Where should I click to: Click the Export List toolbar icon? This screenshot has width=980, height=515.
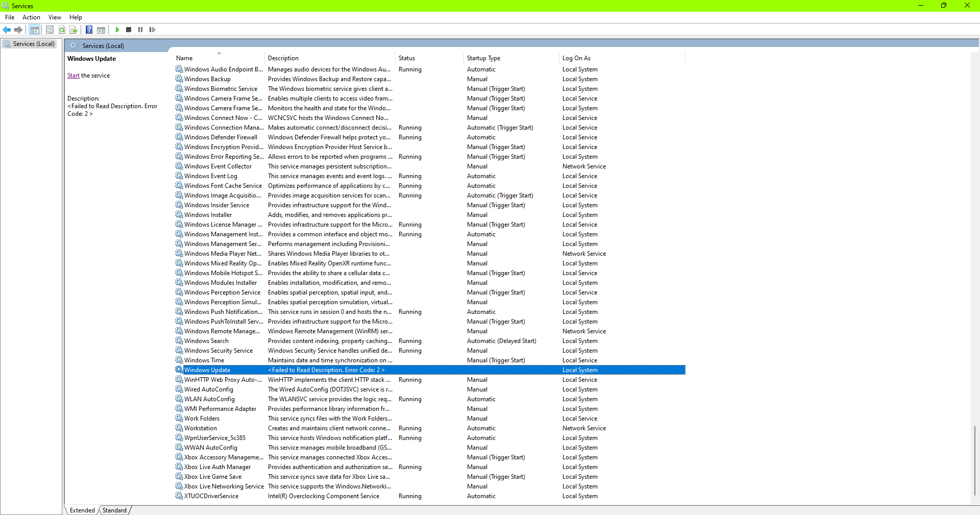[x=73, y=30]
